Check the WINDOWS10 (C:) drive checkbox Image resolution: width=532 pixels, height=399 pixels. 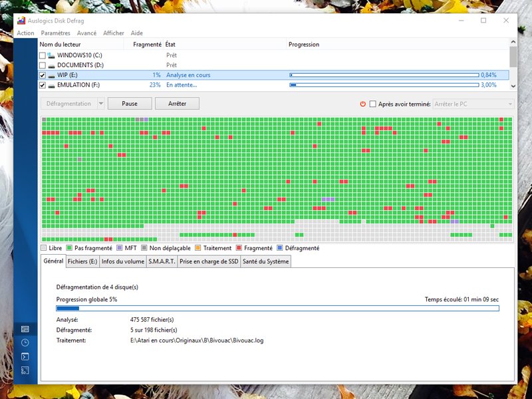point(43,55)
